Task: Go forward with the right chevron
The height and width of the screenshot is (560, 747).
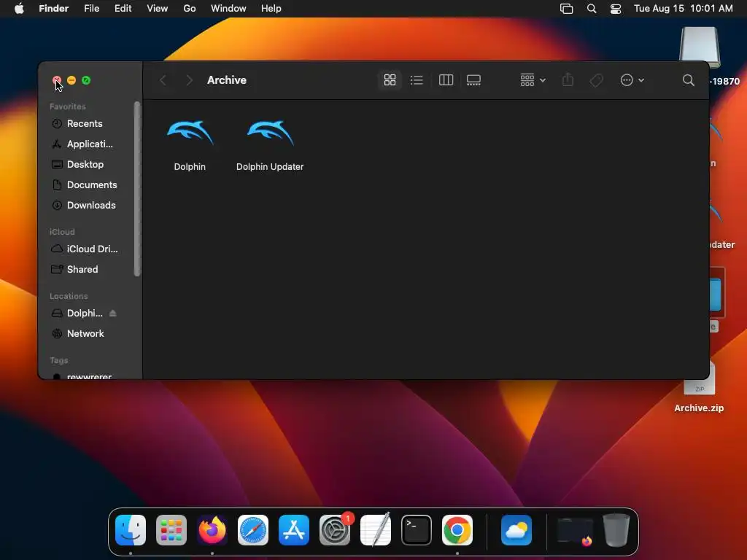Action: point(189,80)
